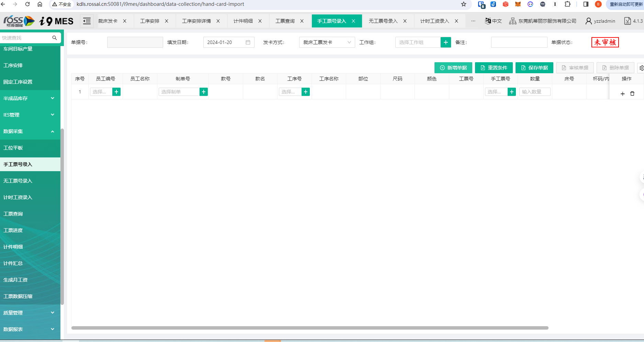Click the 审核单据 button
Screen dimensions: 644x342
(575, 68)
